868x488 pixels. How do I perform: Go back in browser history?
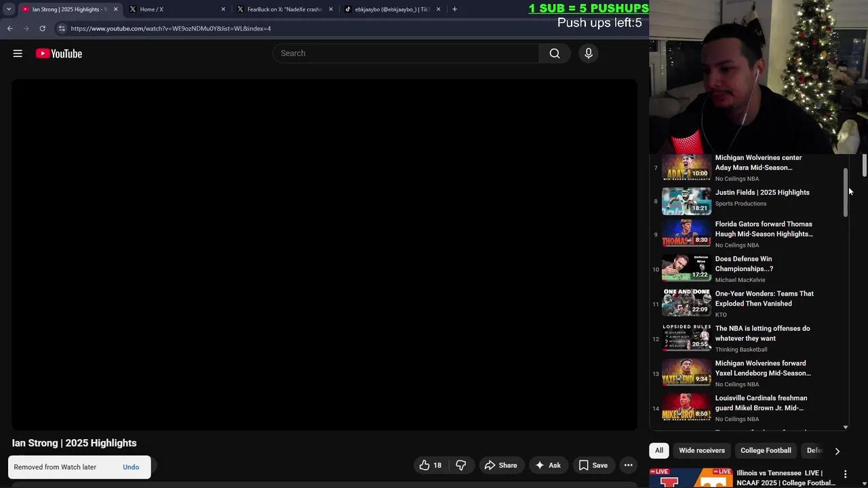coord(10,28)
